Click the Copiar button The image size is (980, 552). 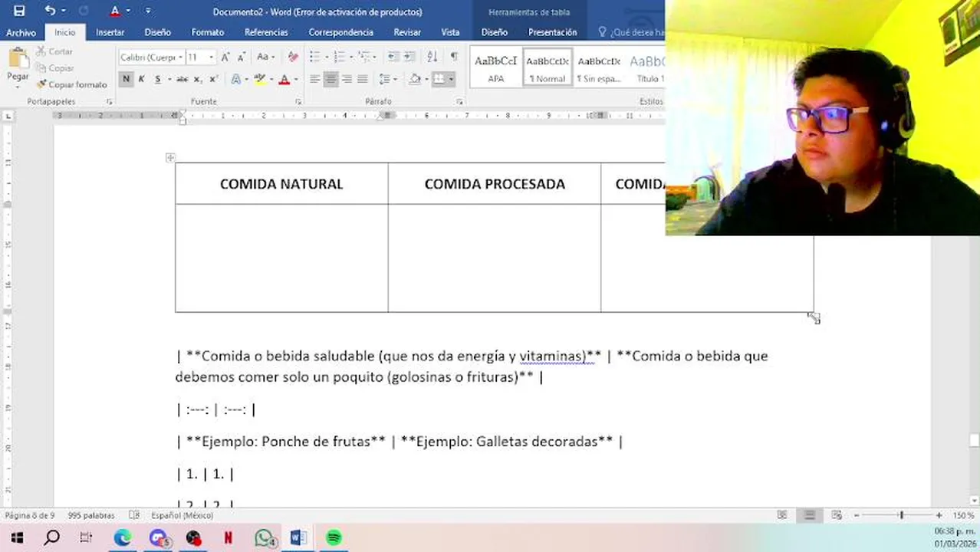[x=54, y=68]
